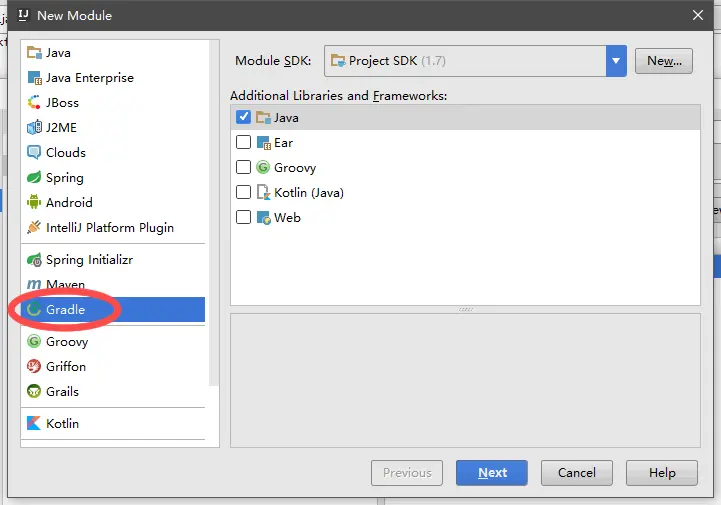Cancel the New Module dialog
The width and height of the screenshot is (721, 505).
point(577,473)
